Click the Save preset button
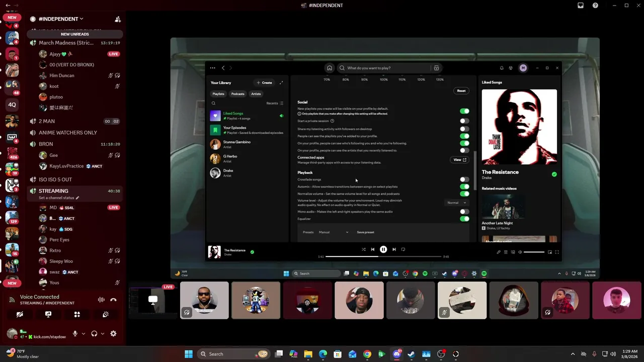Viewport: 644px width, 362px height. click(x=365, y=232)
